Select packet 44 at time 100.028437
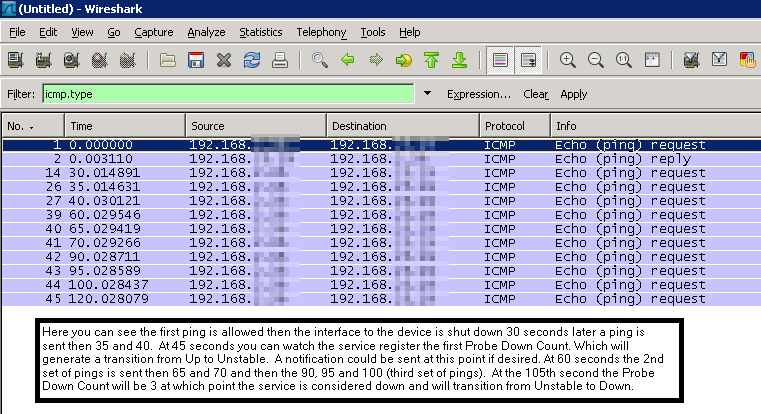 [381, 285]
